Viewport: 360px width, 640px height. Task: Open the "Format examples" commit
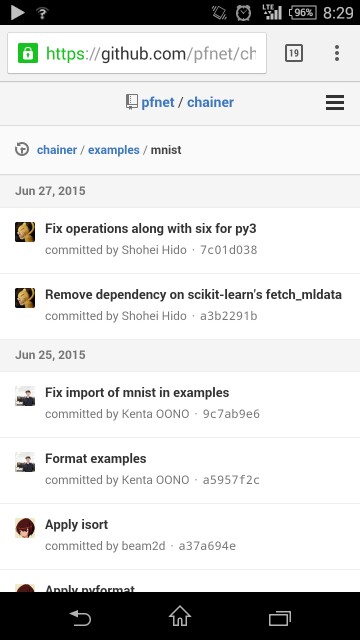(x=96, y=459)
